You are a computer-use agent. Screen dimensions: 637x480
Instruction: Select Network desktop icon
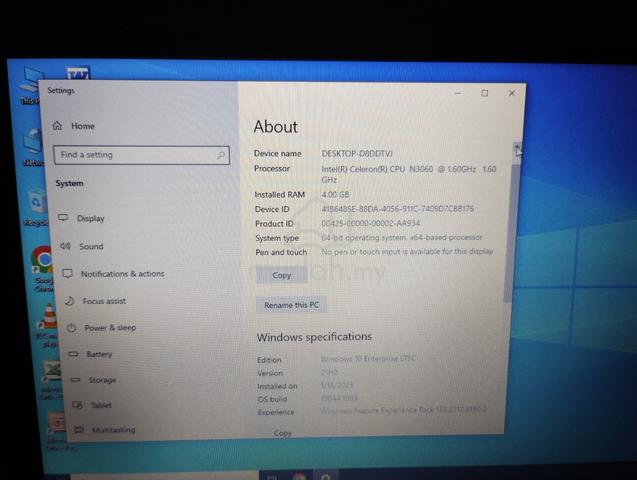point(34,147)
